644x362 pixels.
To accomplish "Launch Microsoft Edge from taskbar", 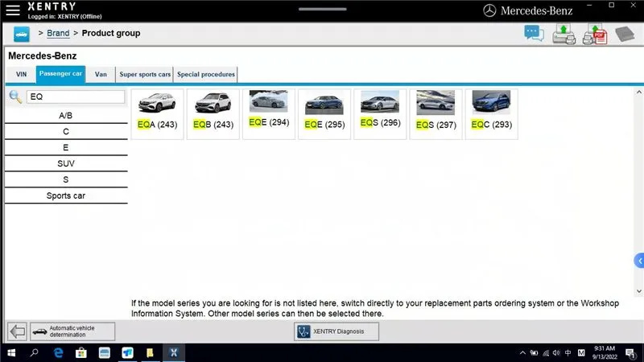I will (58, 352).
